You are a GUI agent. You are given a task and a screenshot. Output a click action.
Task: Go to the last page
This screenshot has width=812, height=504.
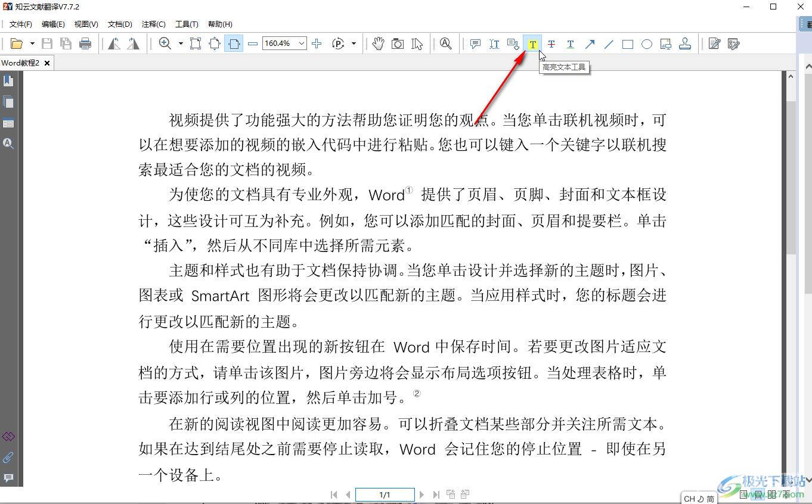[436, 494]
